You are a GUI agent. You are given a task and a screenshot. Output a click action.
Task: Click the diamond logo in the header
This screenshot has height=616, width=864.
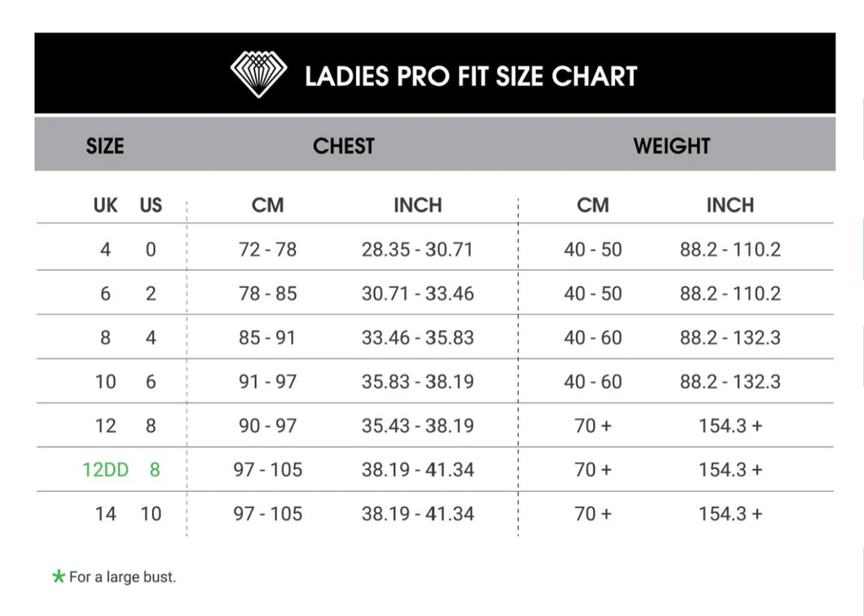[258, 74]
